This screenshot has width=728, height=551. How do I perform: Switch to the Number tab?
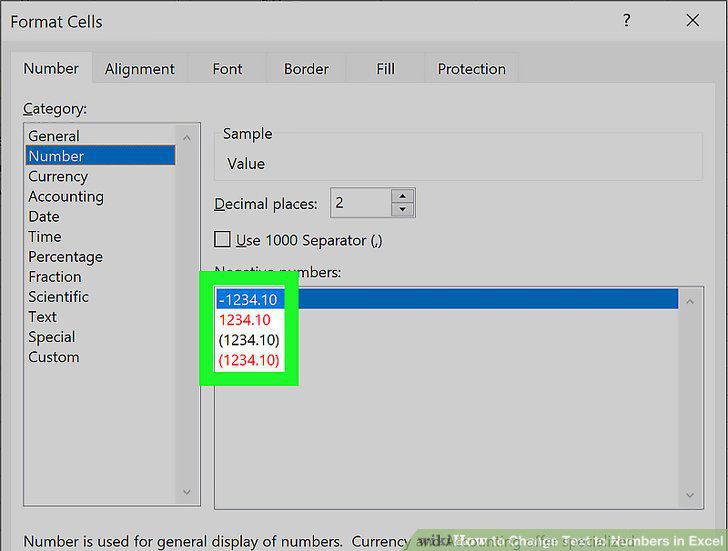[x=51, y=69]
